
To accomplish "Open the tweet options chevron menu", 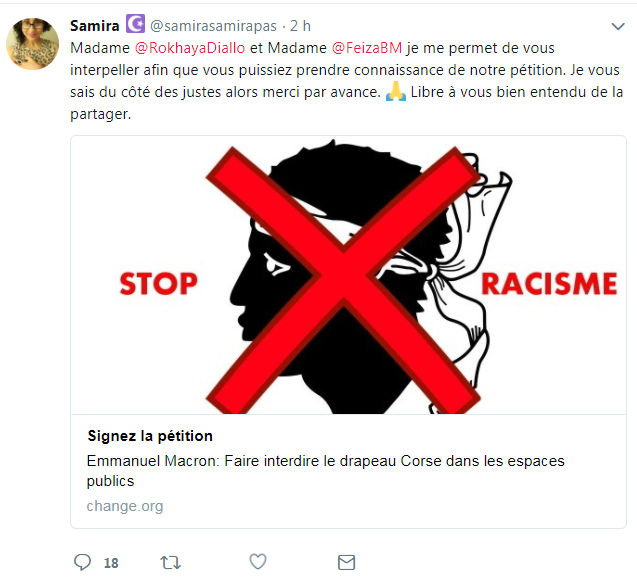I will click(618, 26).
